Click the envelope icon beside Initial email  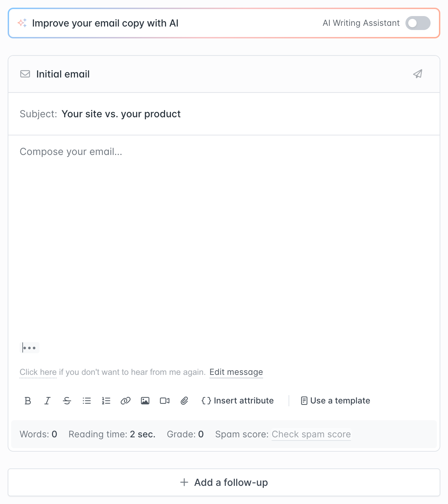click(25, 74)
